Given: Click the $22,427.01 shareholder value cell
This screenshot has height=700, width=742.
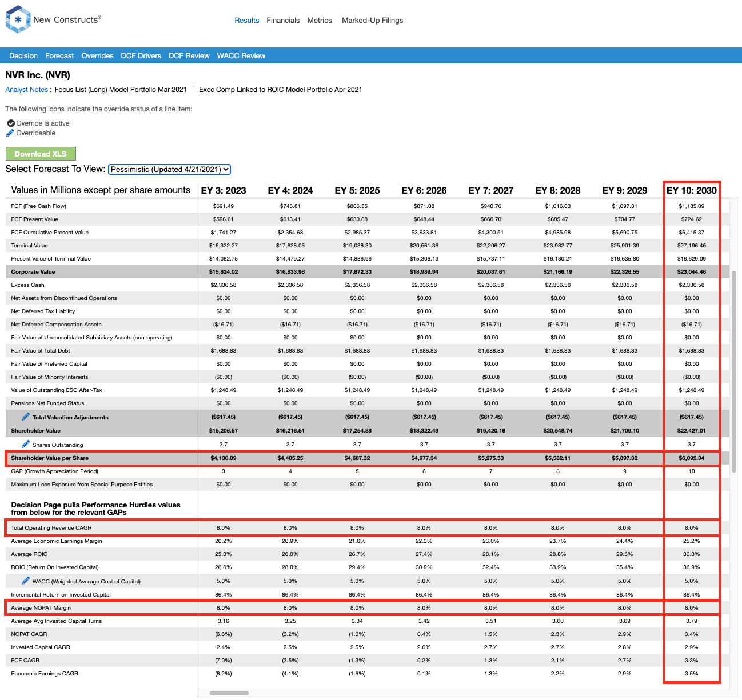Looking at the screenshot, I should pos(691,430).
